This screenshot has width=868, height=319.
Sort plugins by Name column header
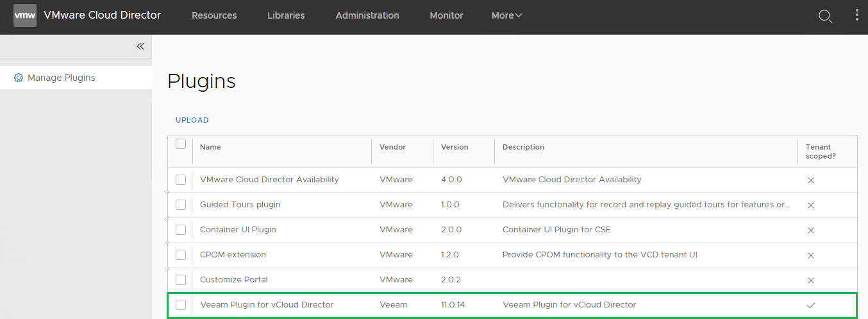210,147
